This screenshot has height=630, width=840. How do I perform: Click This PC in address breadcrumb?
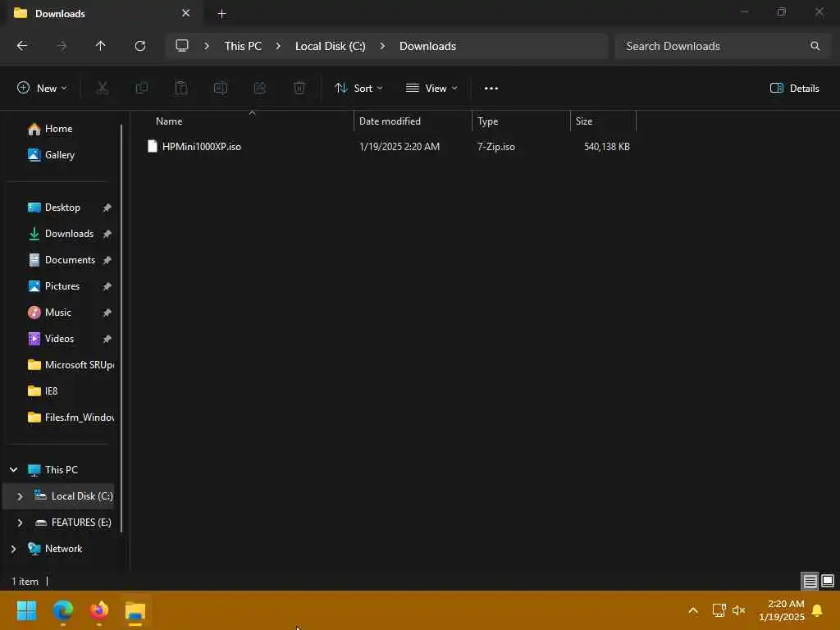pos(243,46)
